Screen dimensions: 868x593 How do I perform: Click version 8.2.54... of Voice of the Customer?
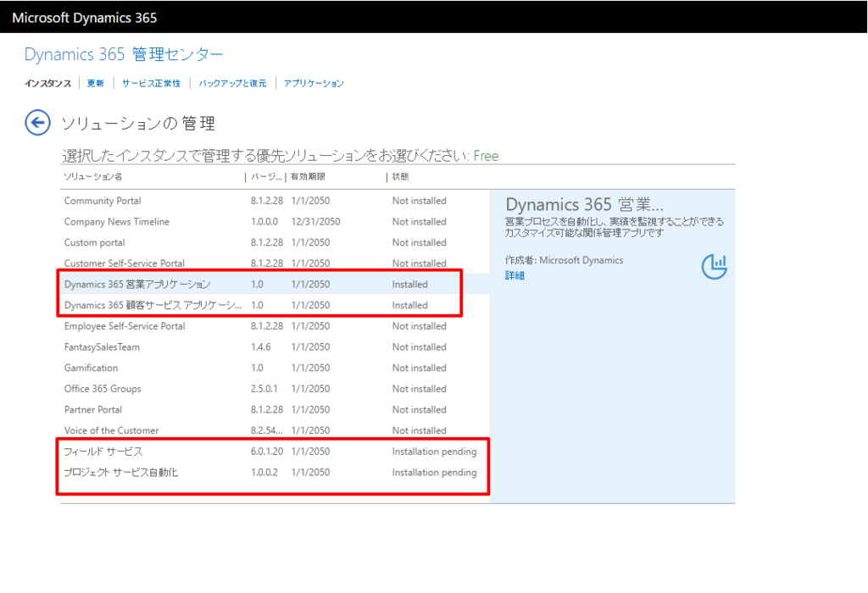266,430
